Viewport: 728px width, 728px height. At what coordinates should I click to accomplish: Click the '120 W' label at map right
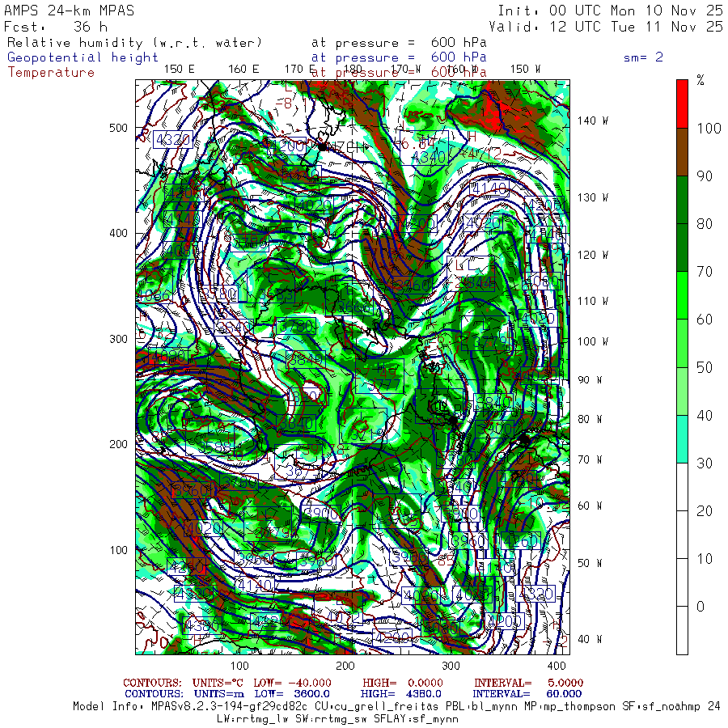click(x=593, y=256)
